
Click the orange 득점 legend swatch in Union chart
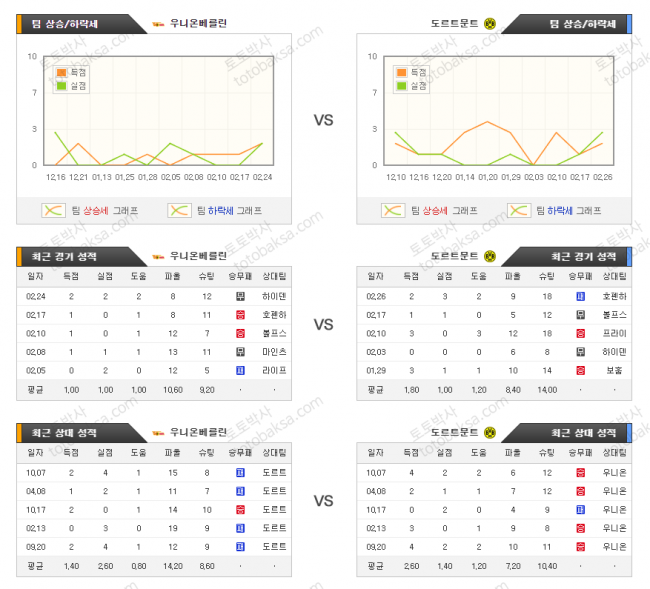pos(62,73)
